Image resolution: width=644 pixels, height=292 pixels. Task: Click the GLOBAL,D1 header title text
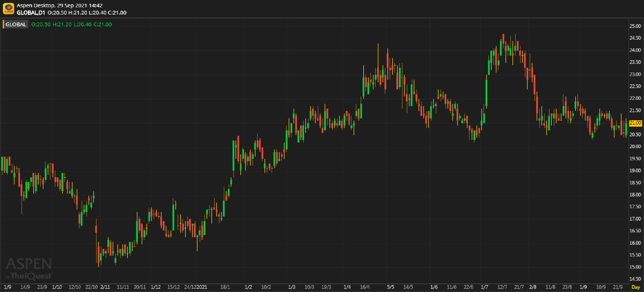pyautogui.click(x=31, y=12)
